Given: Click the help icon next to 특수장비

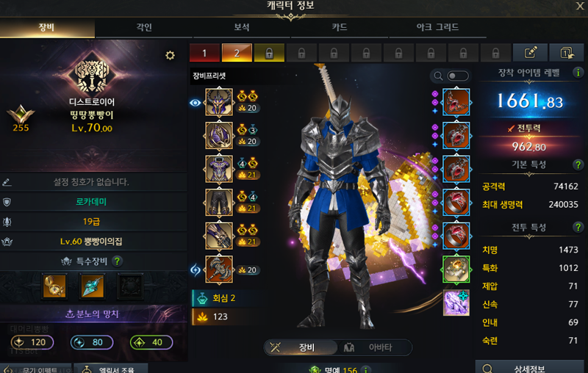Looking at the screenshot, I should coord(118,261).
